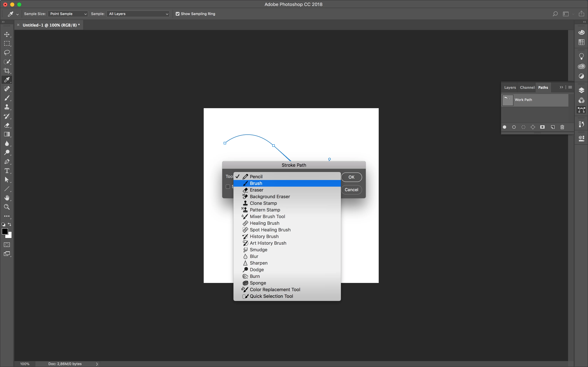588x367 pixels.
Task: Select the Gradient tool
Action: coord(7,134)
